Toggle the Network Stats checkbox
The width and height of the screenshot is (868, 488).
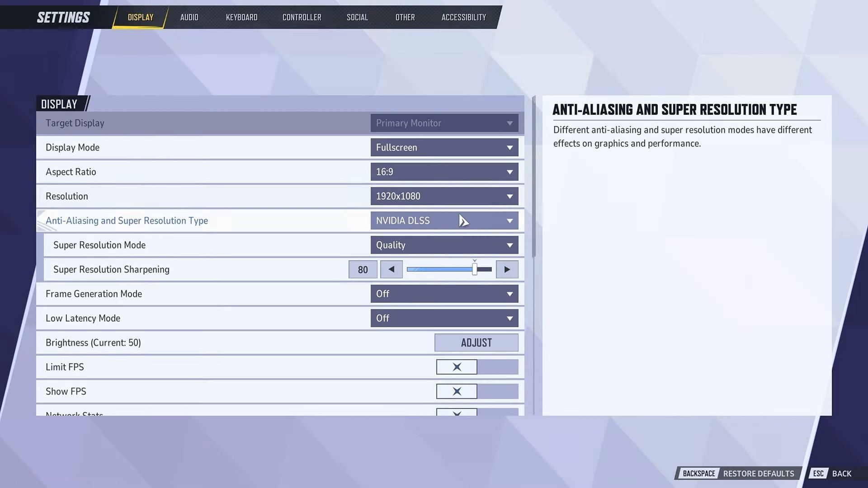pyautogui.click(x=457, y=413)
